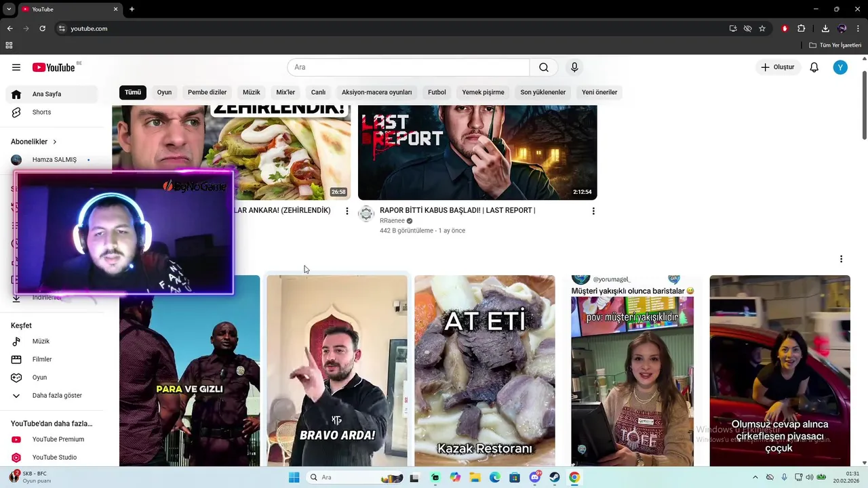Select Yemek pişirme chip
This screenshot has height=488, width=868.
point(484,92)
